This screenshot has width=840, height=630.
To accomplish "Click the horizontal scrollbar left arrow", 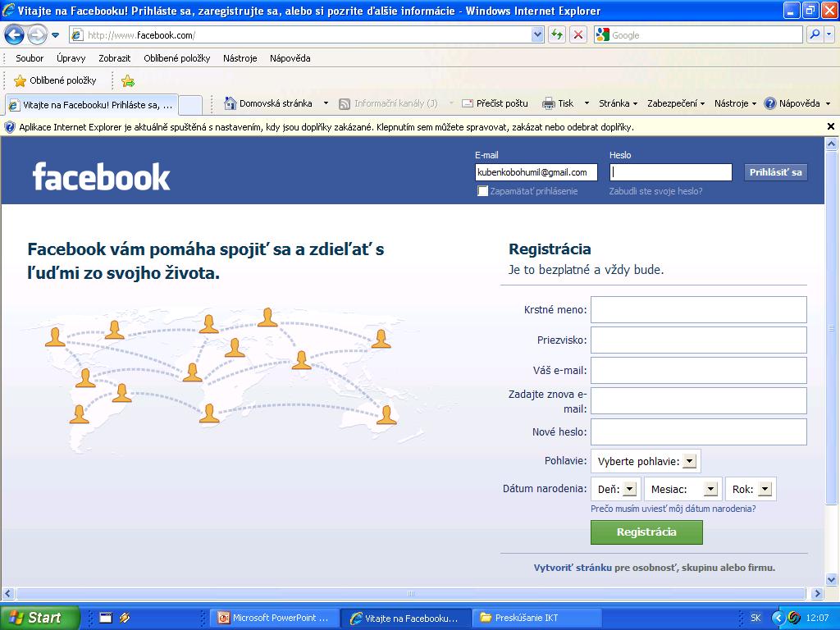I will click(x=7, y=593).
